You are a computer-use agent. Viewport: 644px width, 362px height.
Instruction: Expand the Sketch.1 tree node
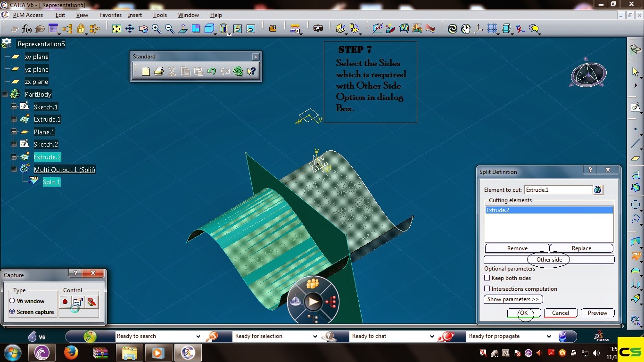tap(14, 107)
